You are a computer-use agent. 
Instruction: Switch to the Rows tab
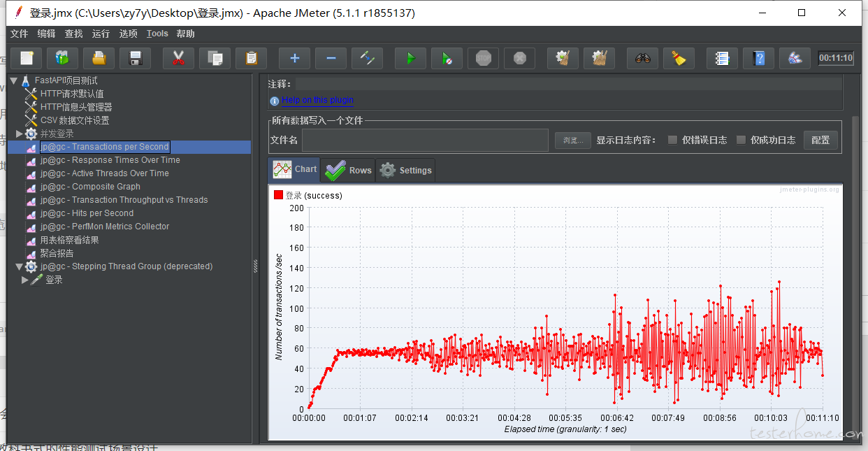point(348,170)
